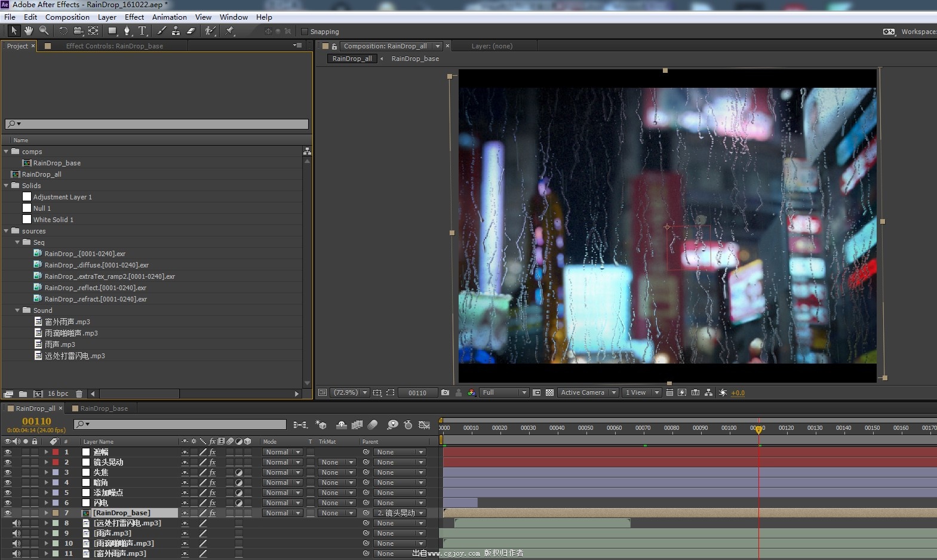Toggle the transparency grid icon

click(549, 393)
